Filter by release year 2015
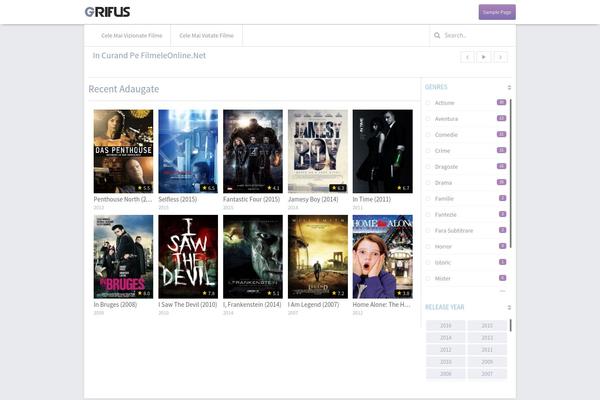The image size is (600, 400). point(487,326)
